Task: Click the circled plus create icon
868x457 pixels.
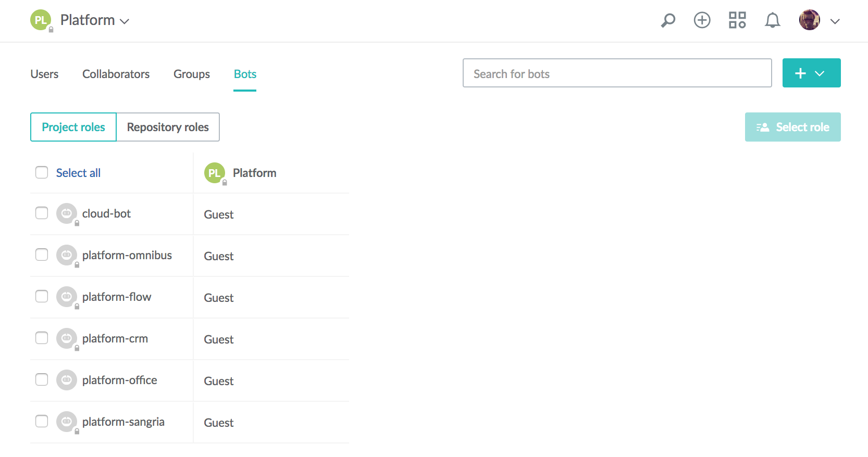Action: coord(702,20)
